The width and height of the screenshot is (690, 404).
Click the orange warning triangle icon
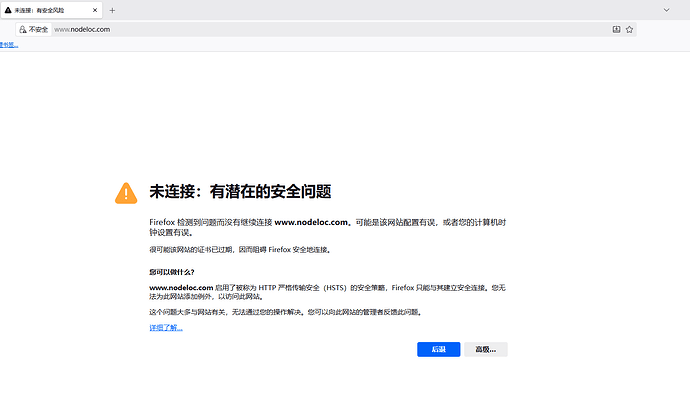126,193
